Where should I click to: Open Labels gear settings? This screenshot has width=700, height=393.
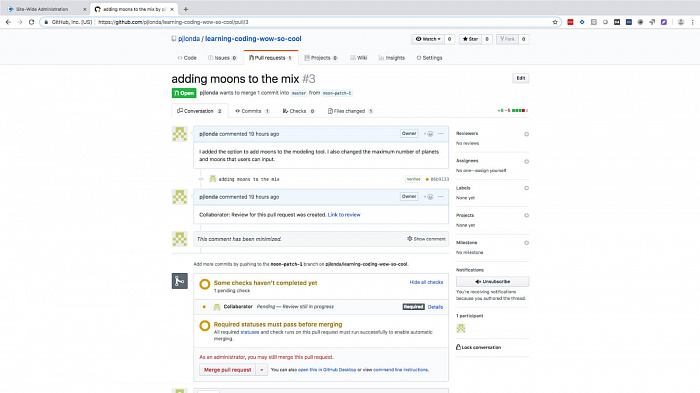[x=526, y=188]
